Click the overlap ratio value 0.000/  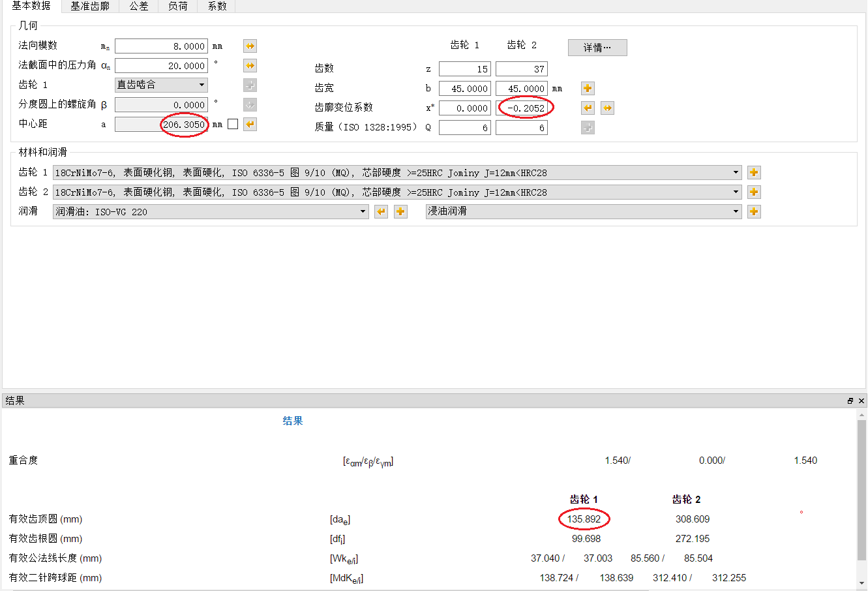coord(712,461)
